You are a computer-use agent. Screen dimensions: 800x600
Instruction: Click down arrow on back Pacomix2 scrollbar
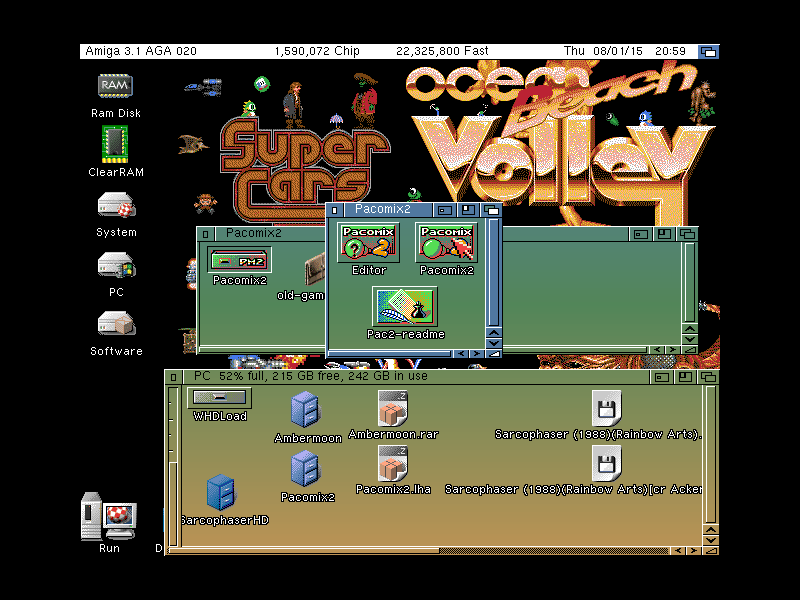[x=690, y=339]
